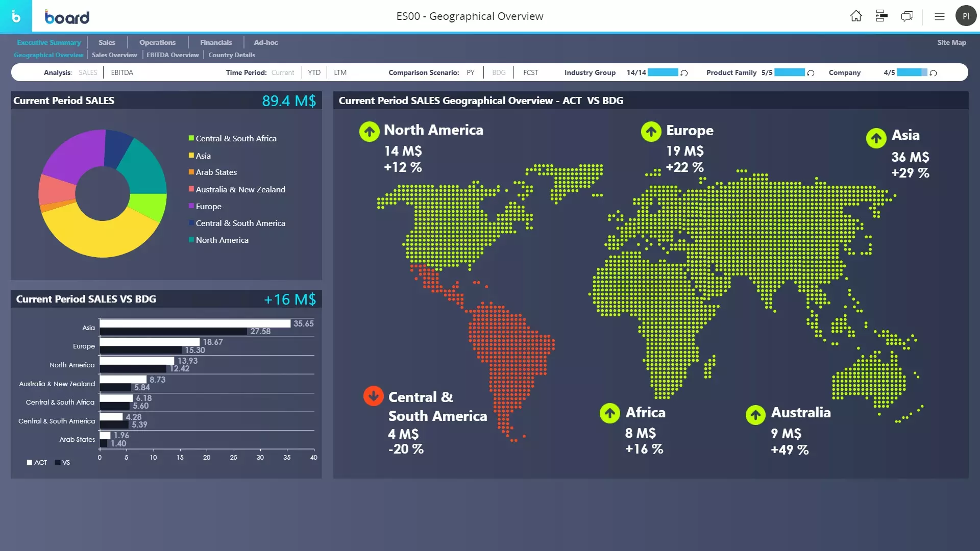Select YTD time period
This screenshot has height=551, width=980.
[314, 72]
